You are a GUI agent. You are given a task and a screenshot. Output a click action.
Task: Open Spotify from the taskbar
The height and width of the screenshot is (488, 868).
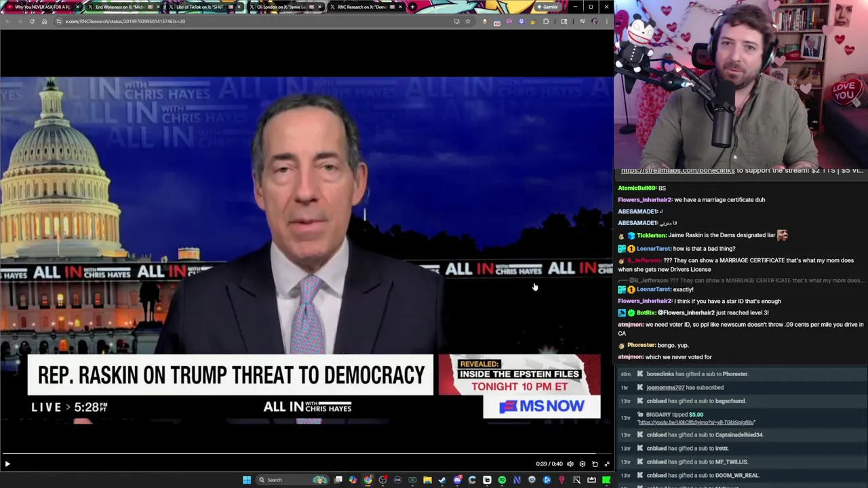(x=502, y=480)
